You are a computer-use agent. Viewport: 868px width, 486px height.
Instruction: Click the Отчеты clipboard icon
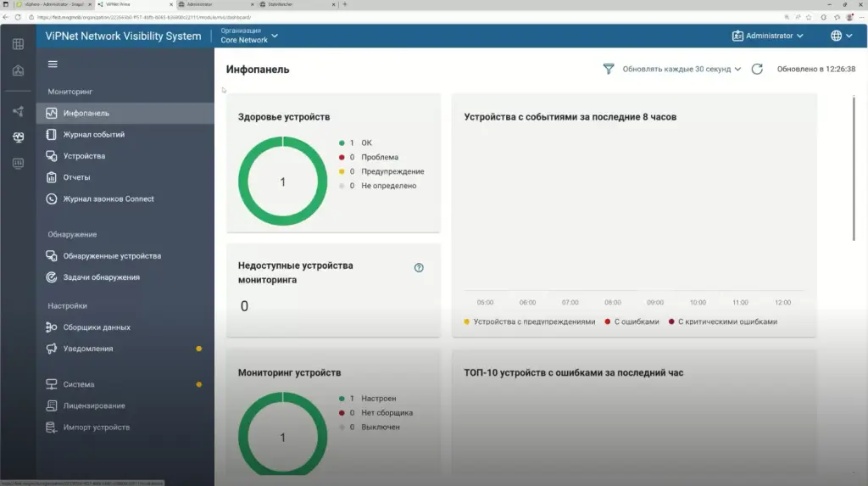(52, 177)
